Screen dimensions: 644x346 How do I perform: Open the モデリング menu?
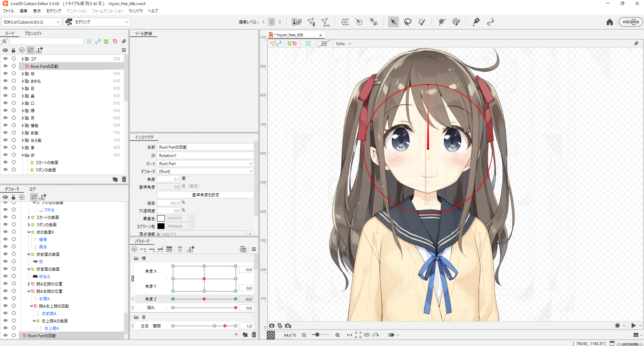pos(54,11)
